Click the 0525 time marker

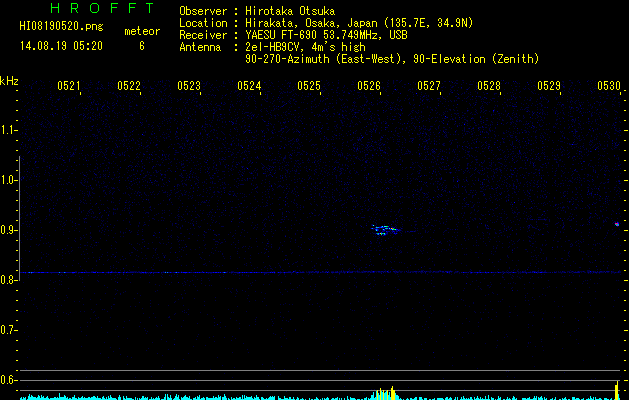point(309,86)
